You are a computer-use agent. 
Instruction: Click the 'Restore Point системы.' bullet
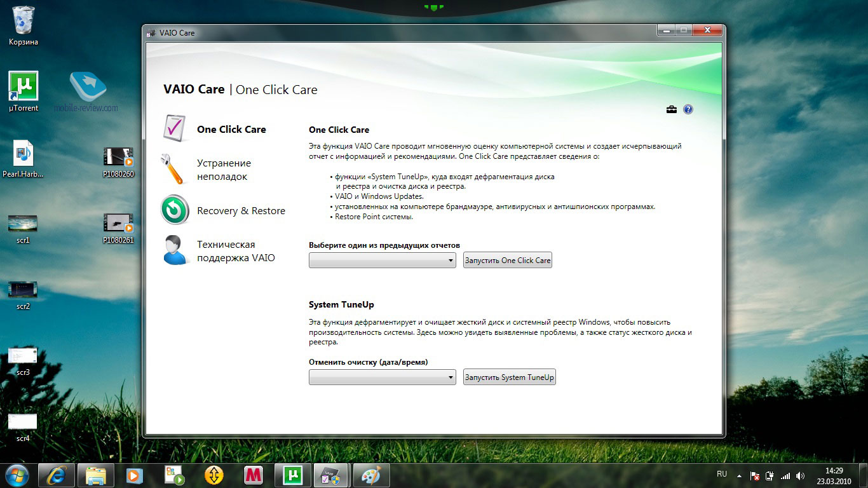(x=372, y=217)
